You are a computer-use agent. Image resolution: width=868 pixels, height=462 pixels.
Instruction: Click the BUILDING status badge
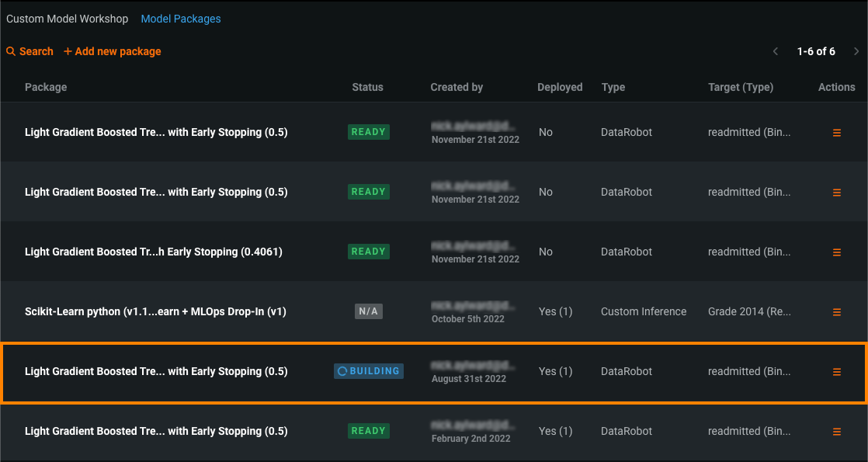pyautogui.click(x=369, y=371)
